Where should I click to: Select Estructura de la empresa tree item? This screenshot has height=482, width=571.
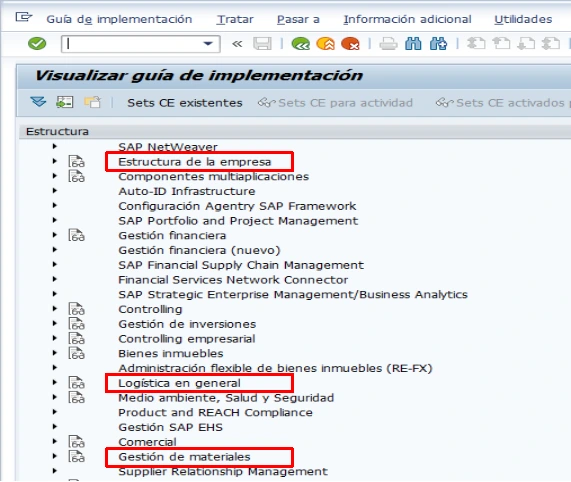195,162
